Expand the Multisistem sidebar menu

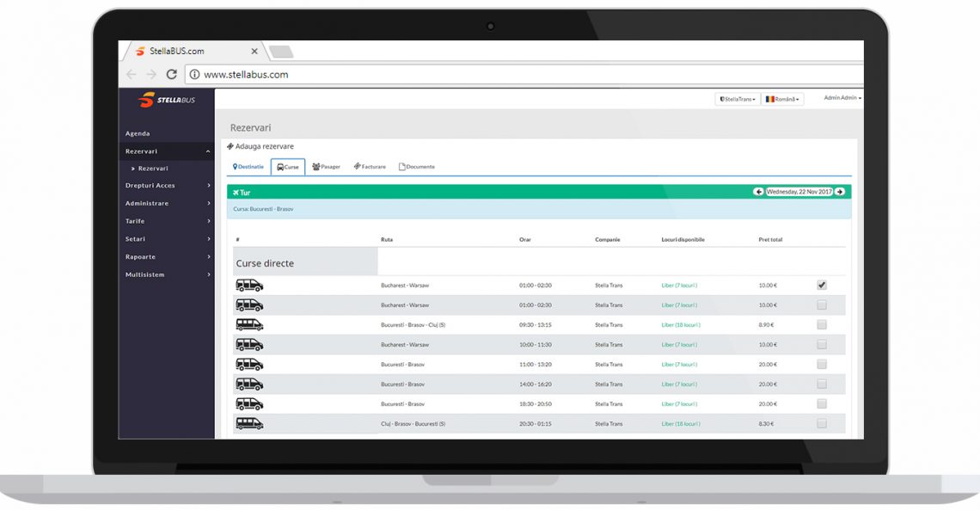(x=166, y=274)
